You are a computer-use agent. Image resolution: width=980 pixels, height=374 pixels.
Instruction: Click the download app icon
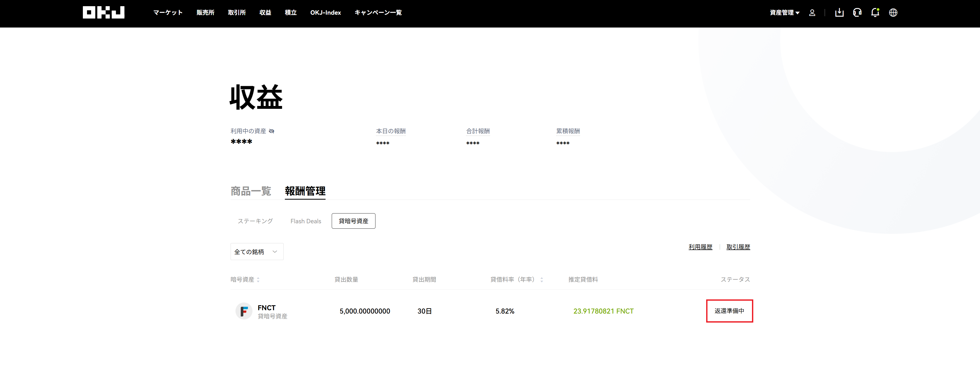tap(839, 13)
